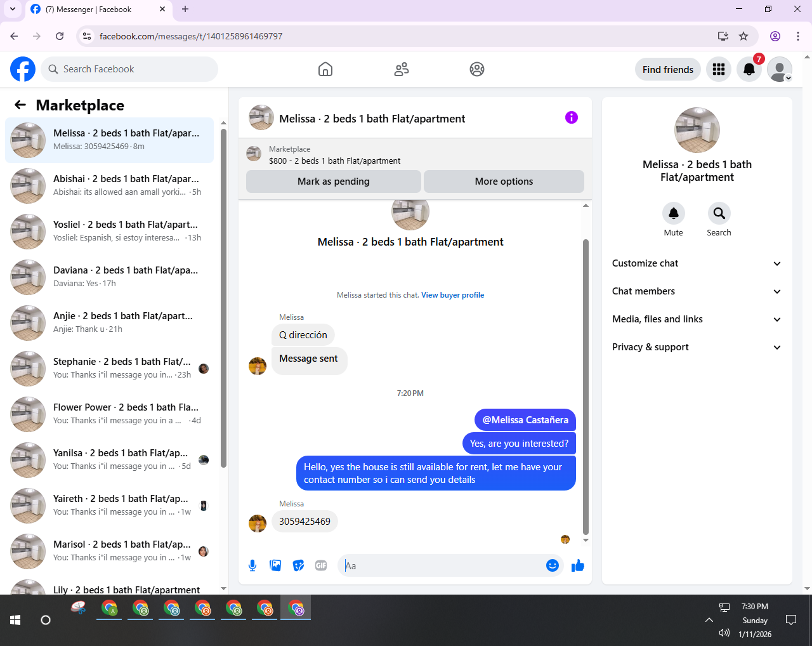
Task: Click the @Melissa Castañera mention
Action: (x=525, y=420)
